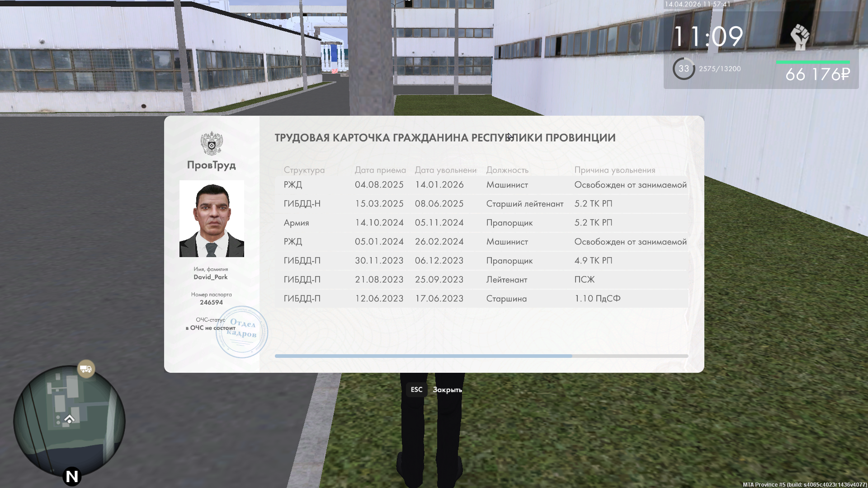Click the green health bar in HUD

[813, 62]
